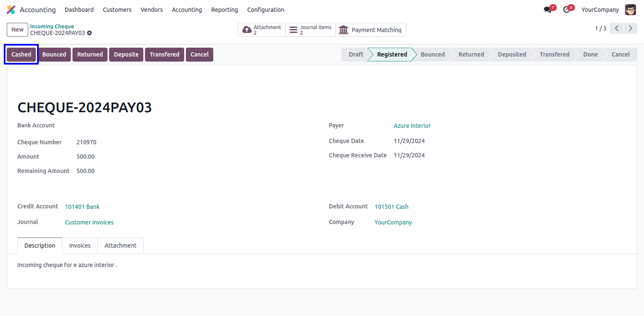The width and height of the screenshot is (644, 316).
Task: Select the Registered status stage
Action: pos(392,54)
